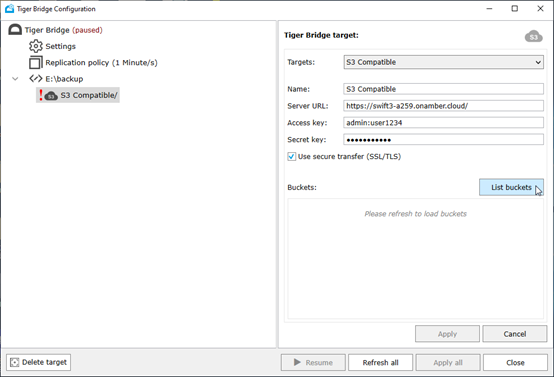The height and width of the screenshot is (377, 554).
Task: Open the Targets dropdown
Action: 443,62
